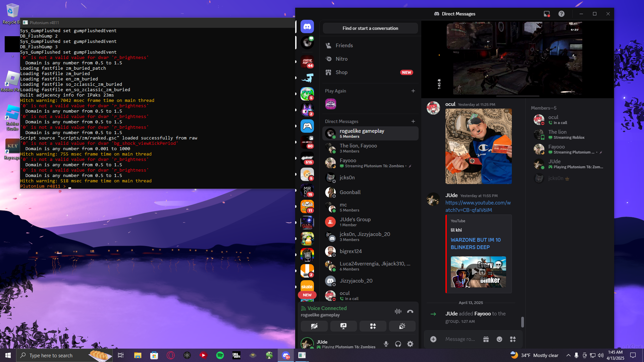Open Discord Help icon
This screenshot has height=362, width=644.
[561, 14]
